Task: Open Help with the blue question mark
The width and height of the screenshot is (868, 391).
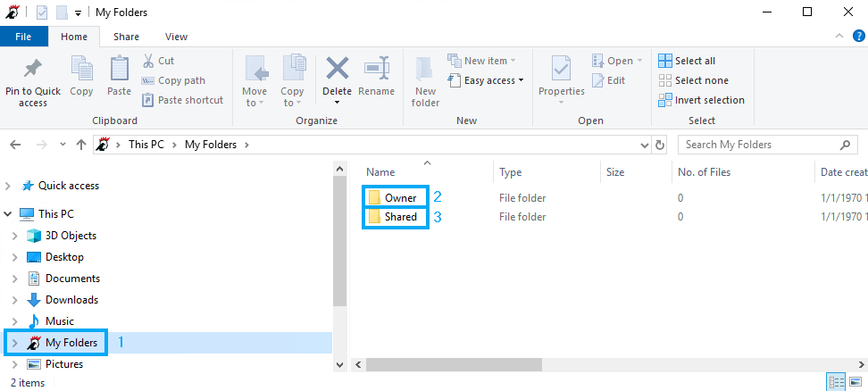Action: click(858, 37)
